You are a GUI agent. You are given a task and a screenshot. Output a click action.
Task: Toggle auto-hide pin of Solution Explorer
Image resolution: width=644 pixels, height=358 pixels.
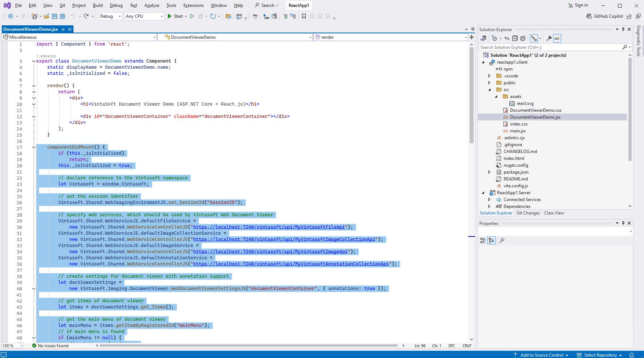(x=623, y=29)
